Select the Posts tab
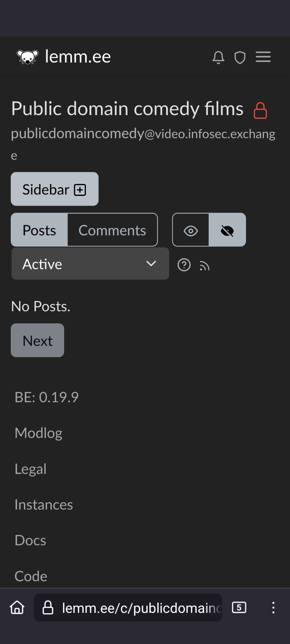Image resolution: width=290 pixels, height=644 pixels. pyautogui.click(x=39, y=230)
